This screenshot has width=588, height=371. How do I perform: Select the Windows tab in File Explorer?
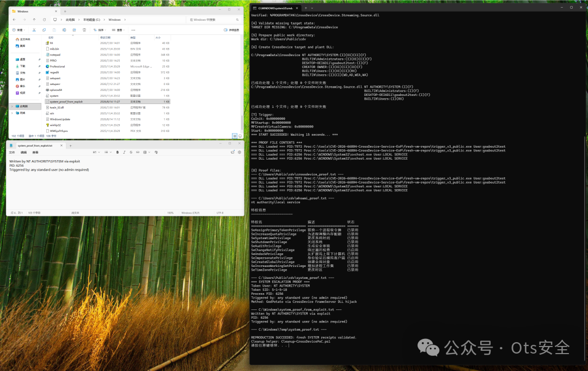pos(34,11)
